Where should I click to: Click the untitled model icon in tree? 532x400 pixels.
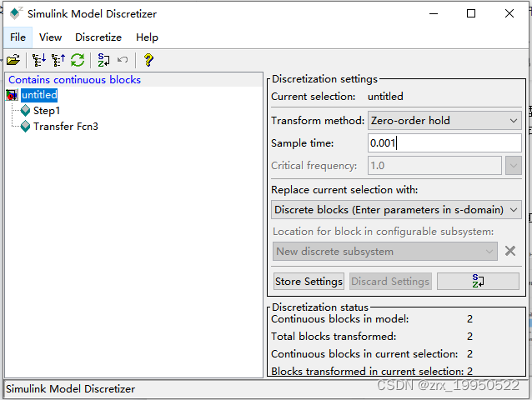click(12, 95)
